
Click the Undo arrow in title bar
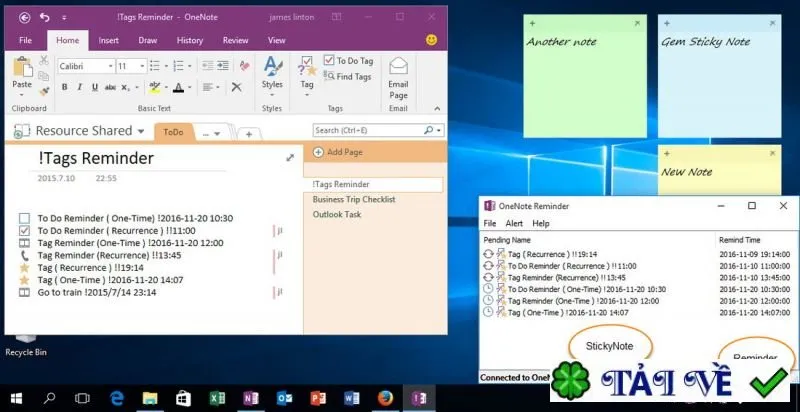click(x=45, y=17)
